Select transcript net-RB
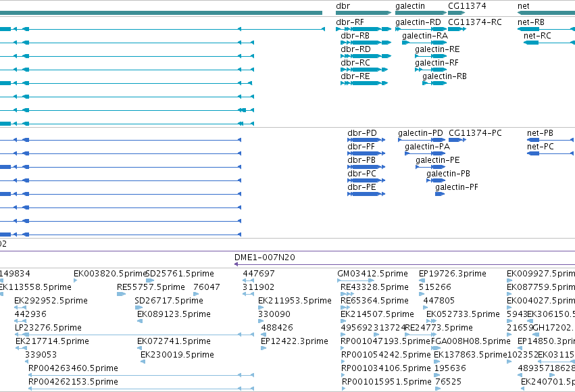Image resolution: width=575 pixels, height=392 pixels. (531, 22)
